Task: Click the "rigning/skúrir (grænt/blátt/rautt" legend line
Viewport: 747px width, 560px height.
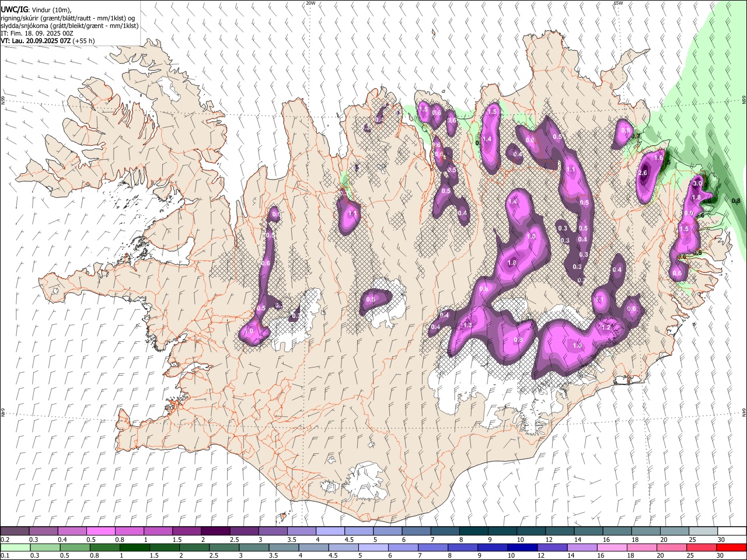Action: coord(68,18)
